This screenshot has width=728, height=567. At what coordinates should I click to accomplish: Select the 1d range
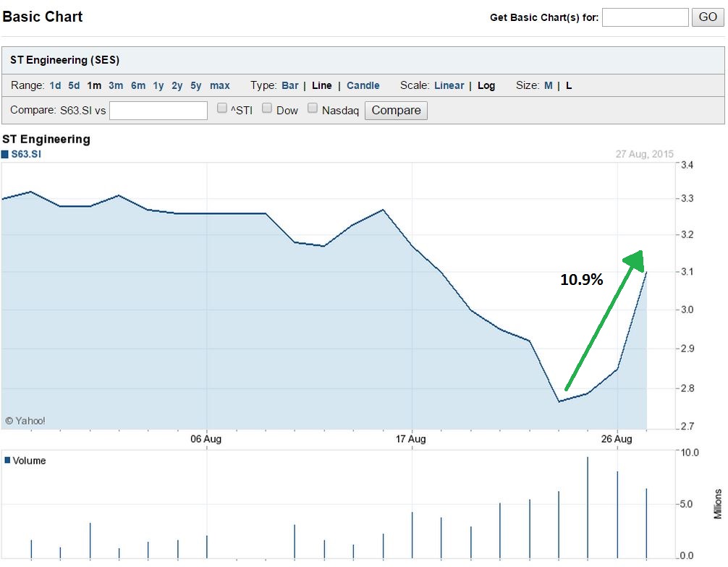click(55, 85)
